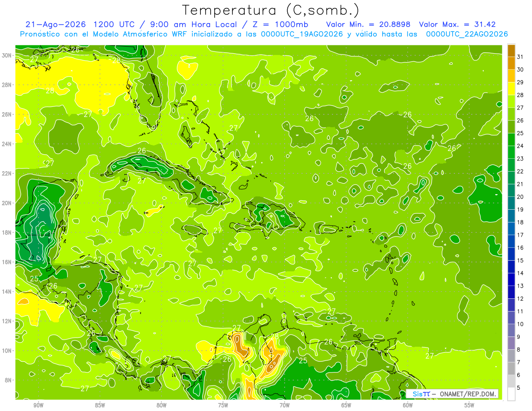Click the 30N latitude axis label
The height and width of the screenshot is (411, 532).
click(8, 55)
